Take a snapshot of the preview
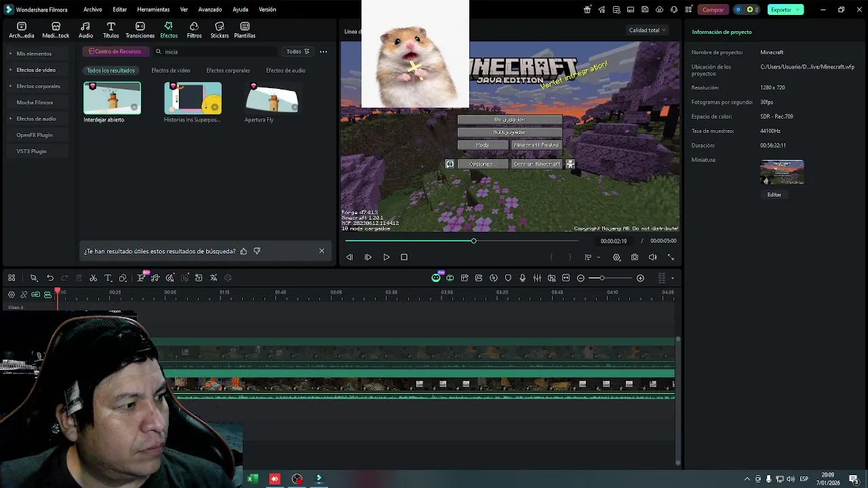 635,257
